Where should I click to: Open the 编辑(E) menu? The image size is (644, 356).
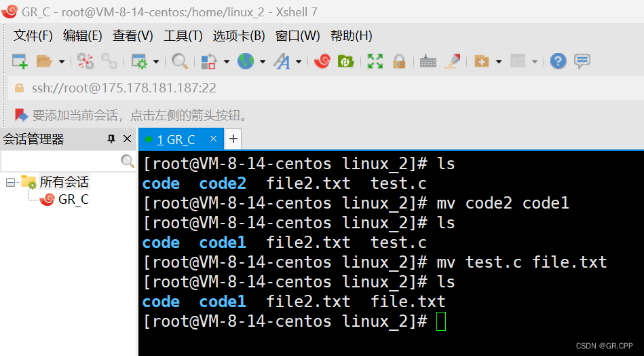tap(82, 36)
